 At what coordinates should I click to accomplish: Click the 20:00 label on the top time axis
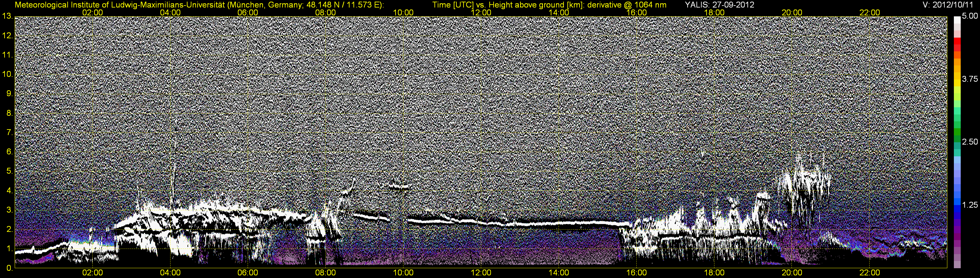(x=792, y=12)
